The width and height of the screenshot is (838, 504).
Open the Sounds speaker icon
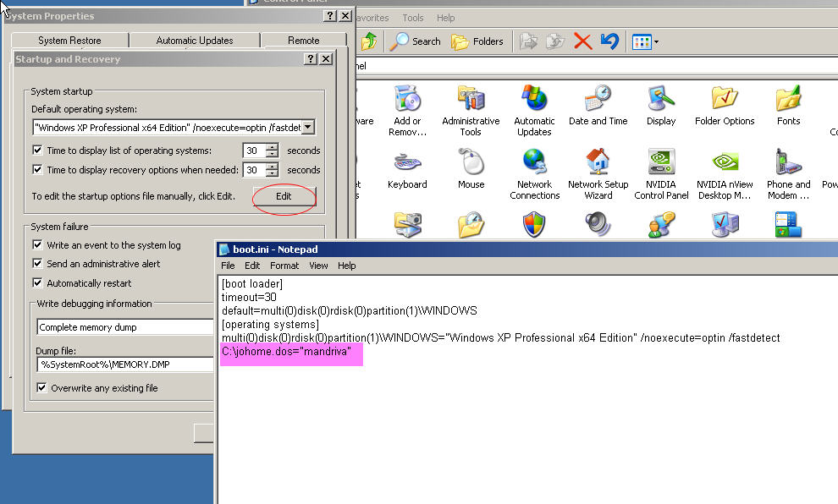[598, 224]
